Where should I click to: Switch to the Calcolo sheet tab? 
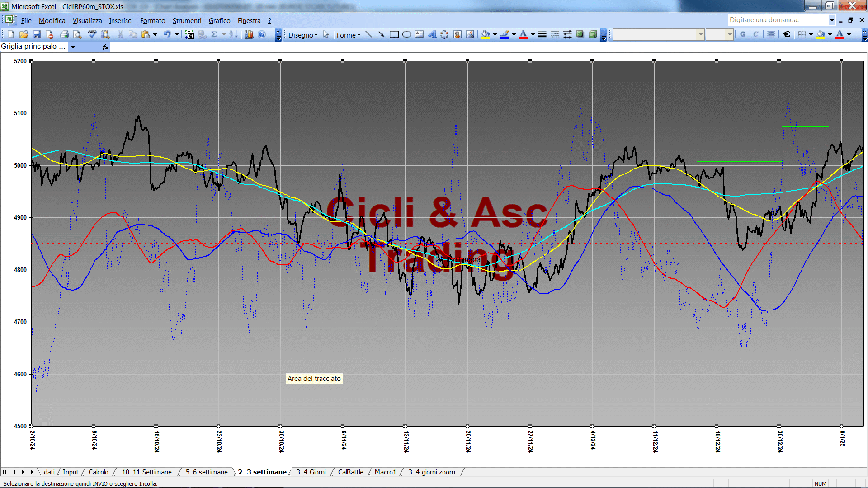tap(98, 472)
